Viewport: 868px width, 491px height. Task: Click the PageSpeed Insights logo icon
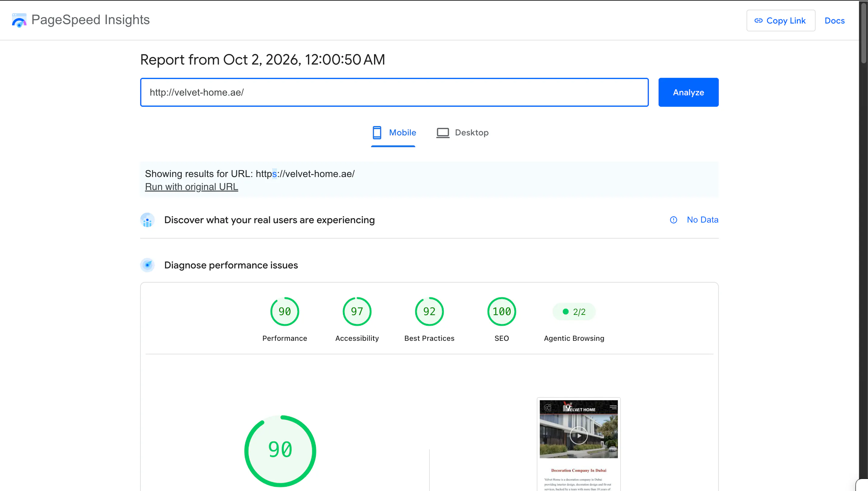click(x=19, y=20)
